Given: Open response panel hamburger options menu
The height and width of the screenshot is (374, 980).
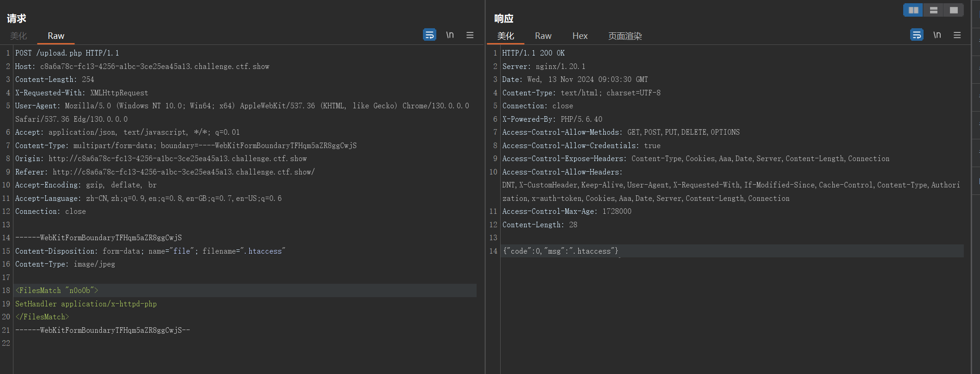Looking at the screenshot, I should [x=957, y=35].
